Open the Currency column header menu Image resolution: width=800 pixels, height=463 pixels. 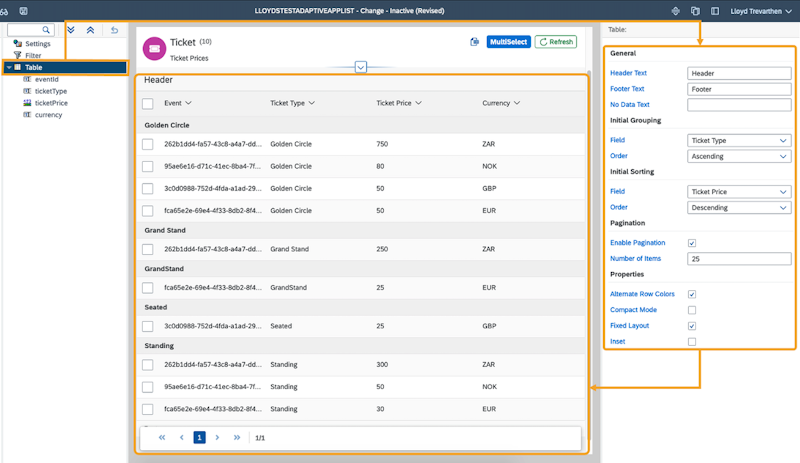coord(517,103)
